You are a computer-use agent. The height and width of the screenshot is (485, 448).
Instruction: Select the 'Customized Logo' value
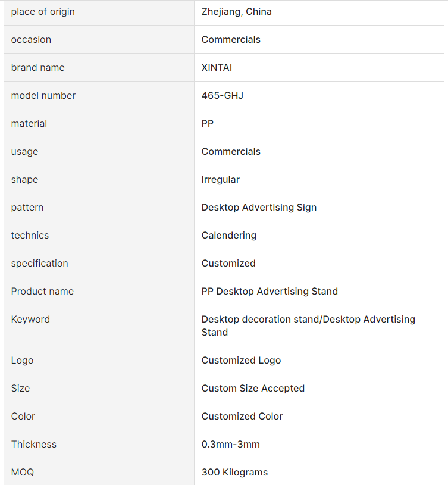coord(241,361)
